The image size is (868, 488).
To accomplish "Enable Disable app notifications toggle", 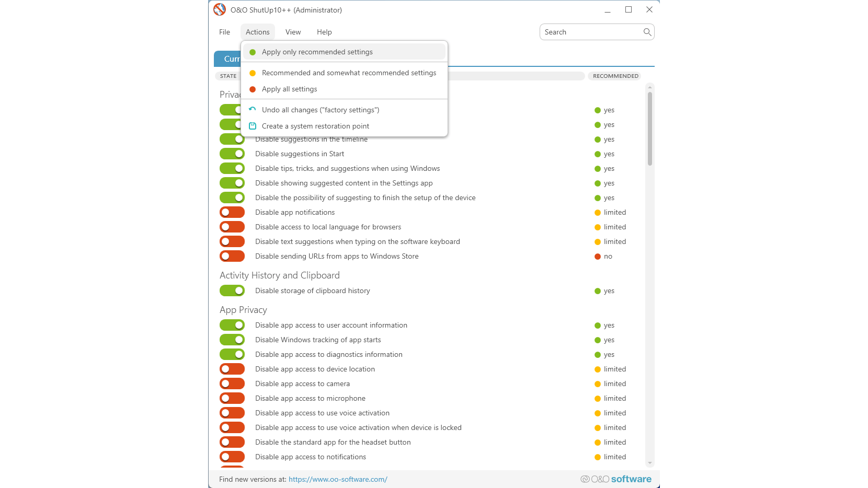I will pos(232,212).
